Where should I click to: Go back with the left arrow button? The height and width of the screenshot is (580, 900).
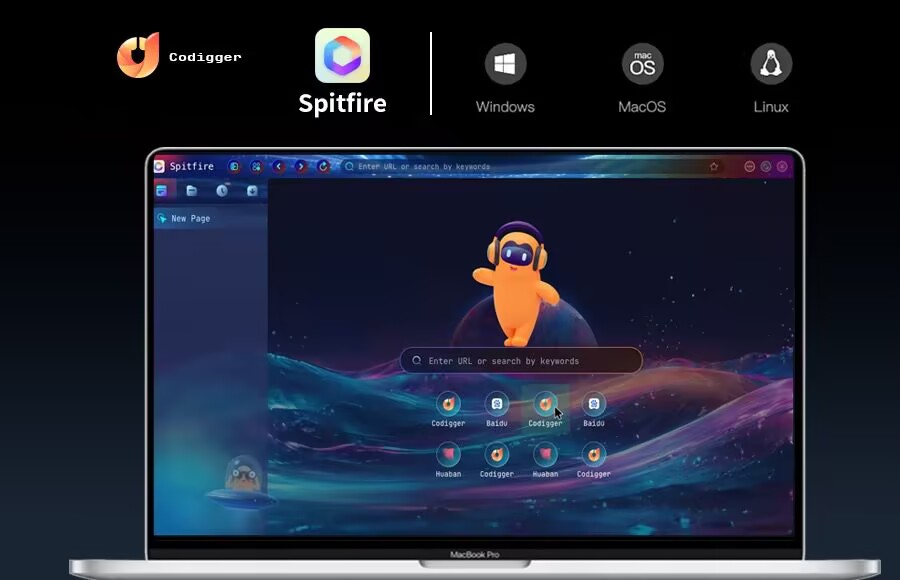point(279,167)
